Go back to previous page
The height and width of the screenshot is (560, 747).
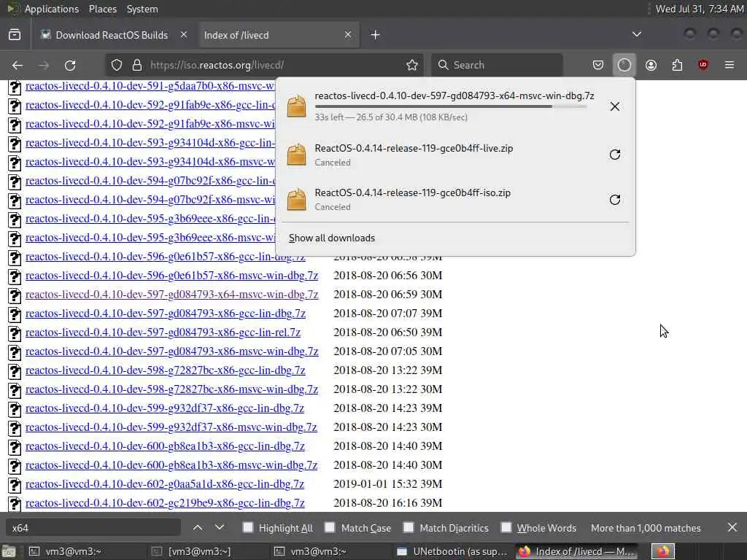[x=18, y=65]
